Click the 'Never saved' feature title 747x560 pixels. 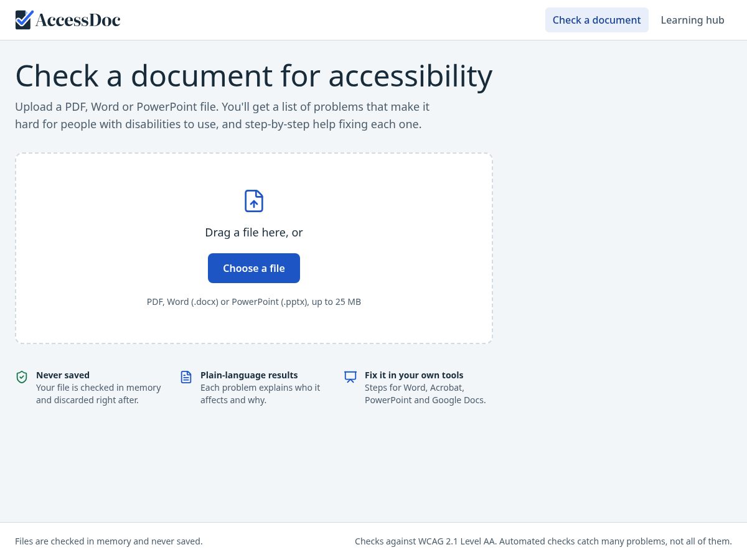(x=63, y=375)
